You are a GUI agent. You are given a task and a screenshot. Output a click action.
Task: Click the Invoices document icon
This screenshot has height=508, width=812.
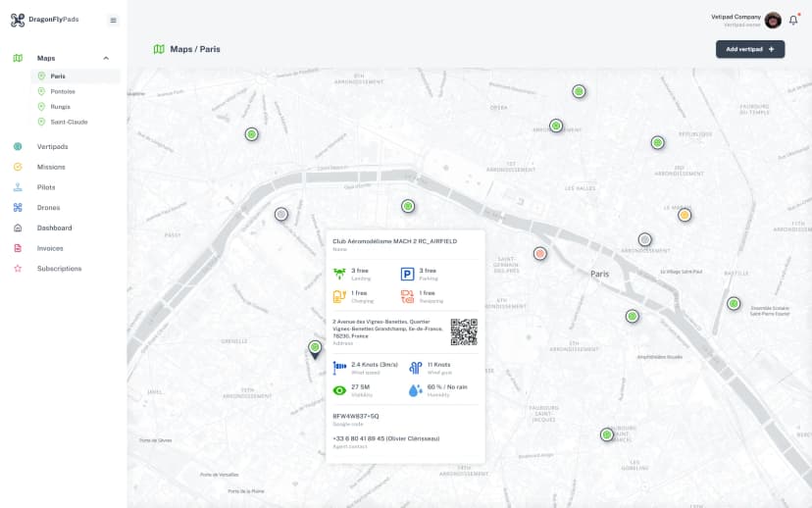tap(18, 248)
